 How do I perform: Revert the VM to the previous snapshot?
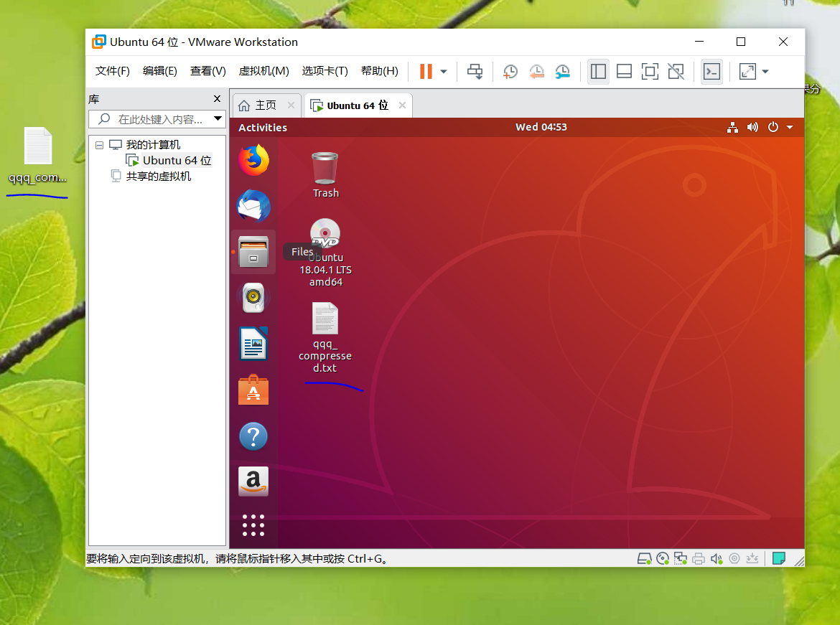click(x=536, y=71)
